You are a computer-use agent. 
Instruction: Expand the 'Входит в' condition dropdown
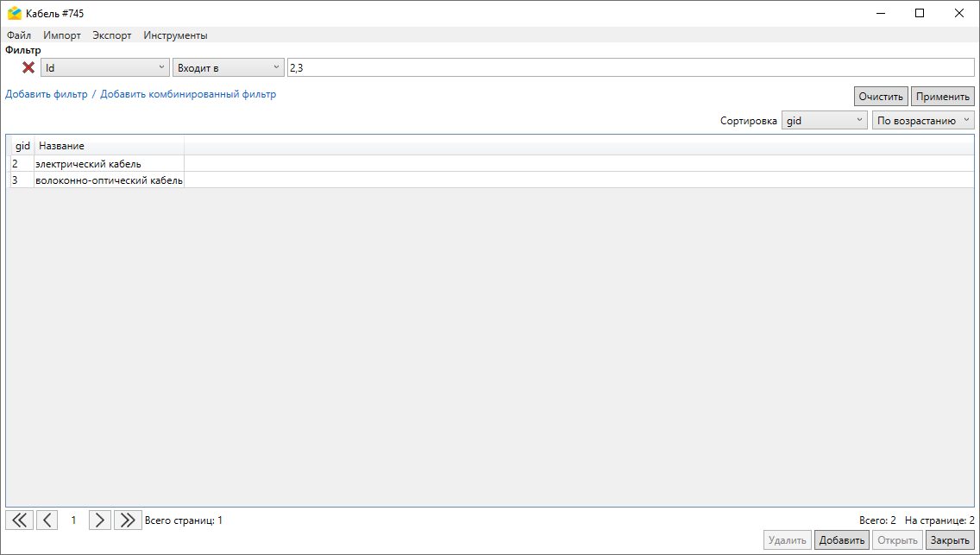[x=228, y=67]
